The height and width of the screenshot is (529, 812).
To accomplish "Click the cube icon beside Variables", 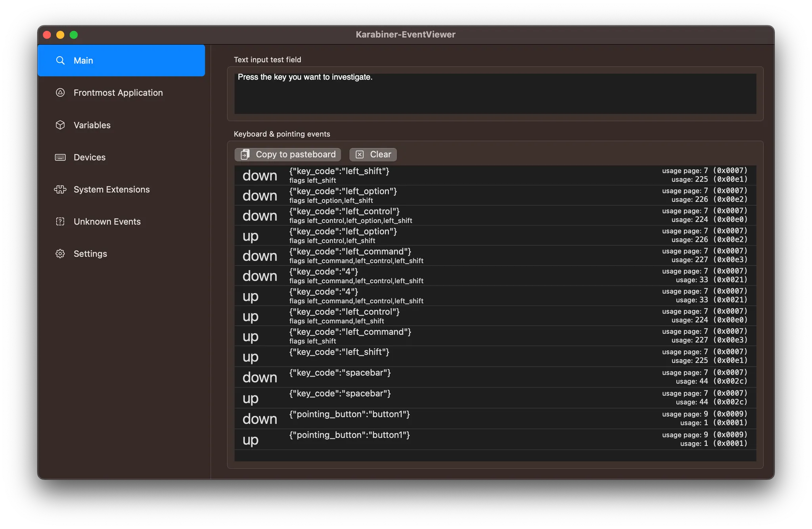I will 60,125.
